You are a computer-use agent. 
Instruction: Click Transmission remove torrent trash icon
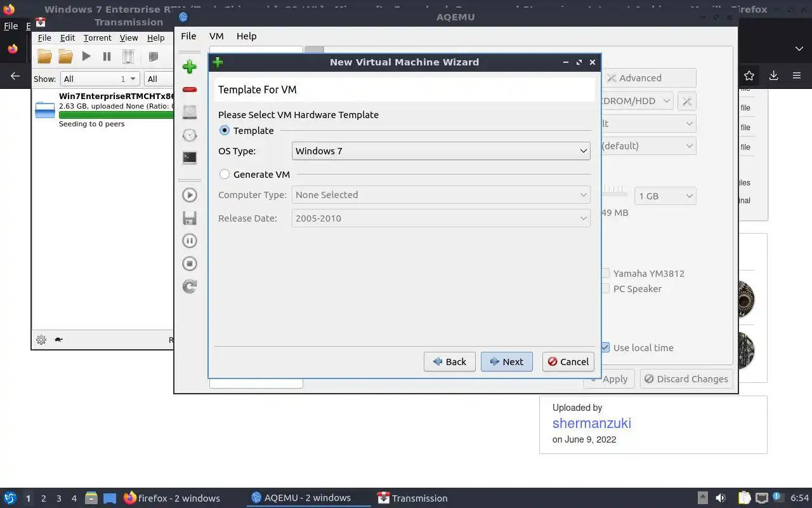(x=128, y=57)
